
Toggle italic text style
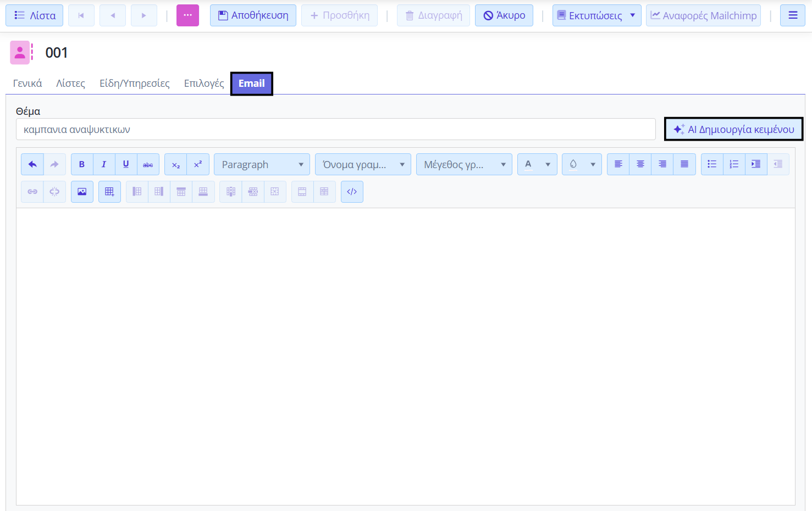pos(104,164)
